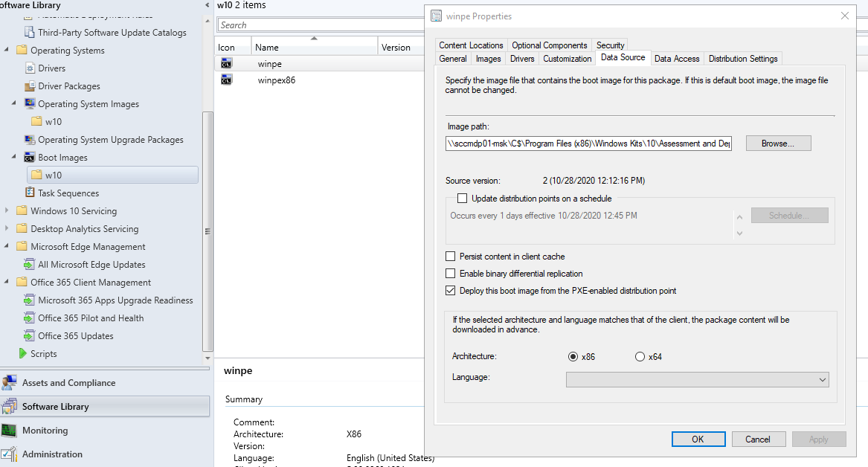The height and width of the screenshot is (467, 868).
Task: Expand the Desktop Analytics Servicing node
Action: (7, 228)
